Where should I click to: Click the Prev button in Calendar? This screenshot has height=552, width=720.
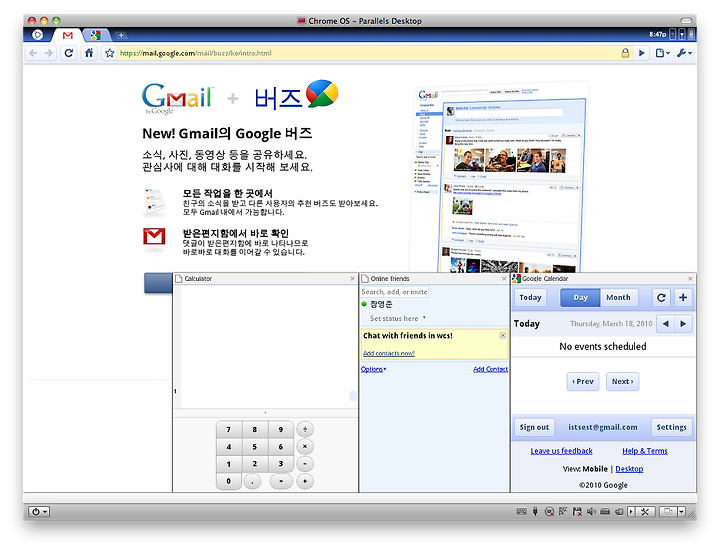coord(583,381)
